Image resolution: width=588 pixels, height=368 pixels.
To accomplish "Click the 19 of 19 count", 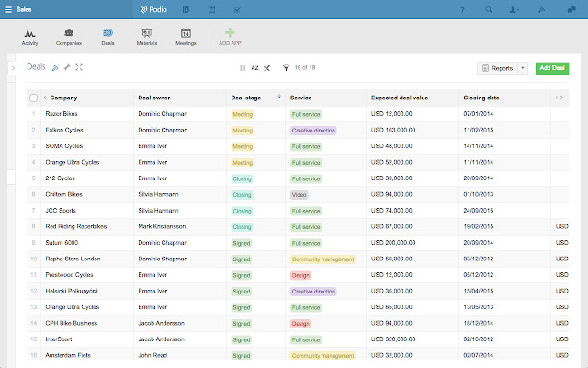I will 305,67.
